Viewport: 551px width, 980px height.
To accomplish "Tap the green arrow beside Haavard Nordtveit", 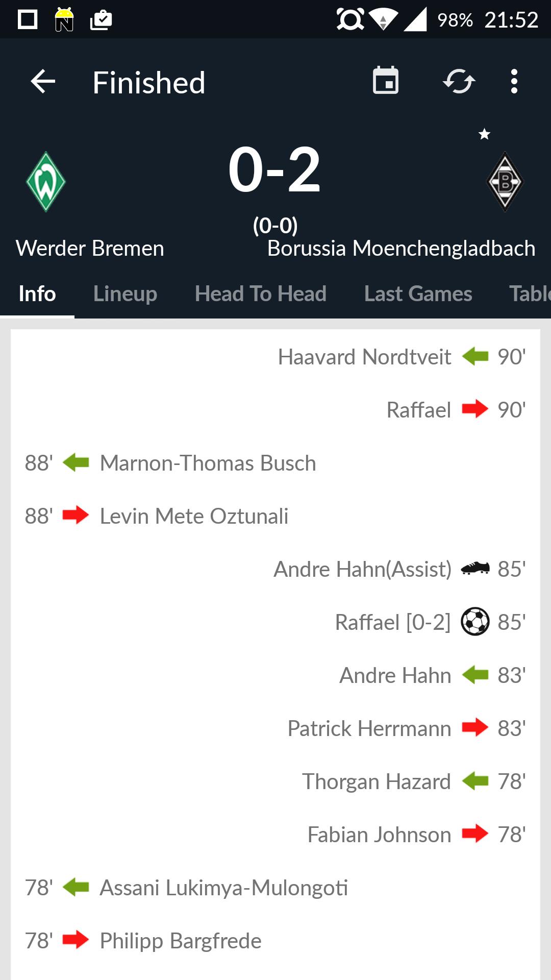I will (x=475, y=356).
